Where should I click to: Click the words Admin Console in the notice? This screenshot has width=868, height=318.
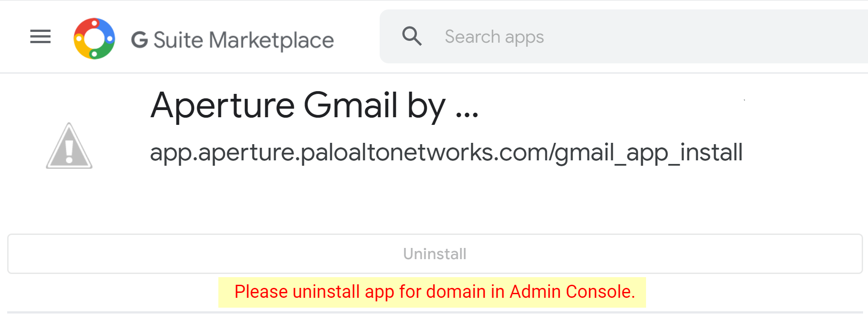572,292
